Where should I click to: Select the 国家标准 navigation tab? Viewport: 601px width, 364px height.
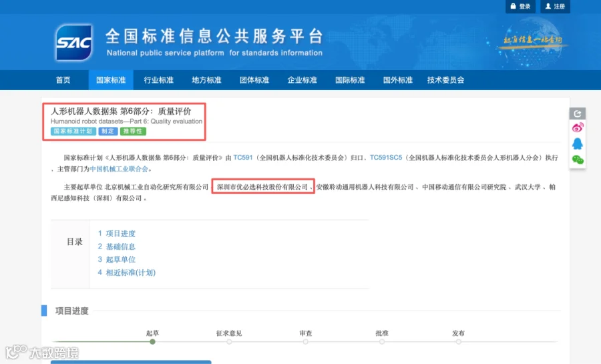[111, 80]
